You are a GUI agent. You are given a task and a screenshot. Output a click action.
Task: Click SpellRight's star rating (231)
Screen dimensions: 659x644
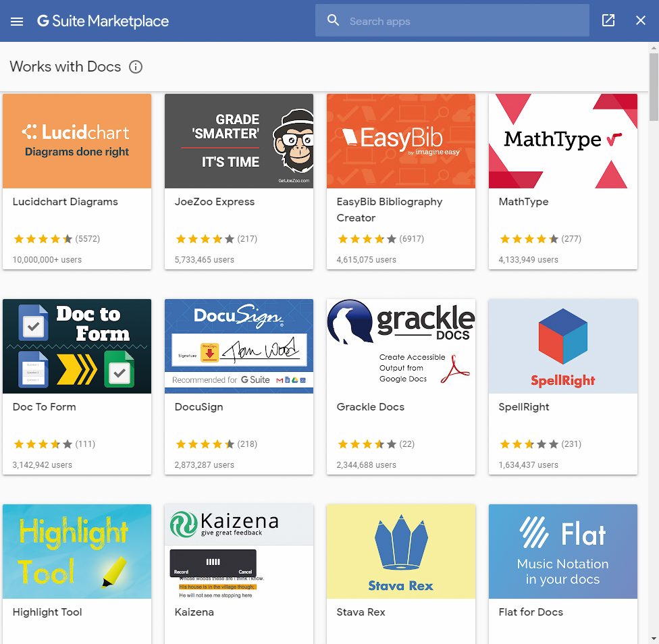(x=540, y=444)
